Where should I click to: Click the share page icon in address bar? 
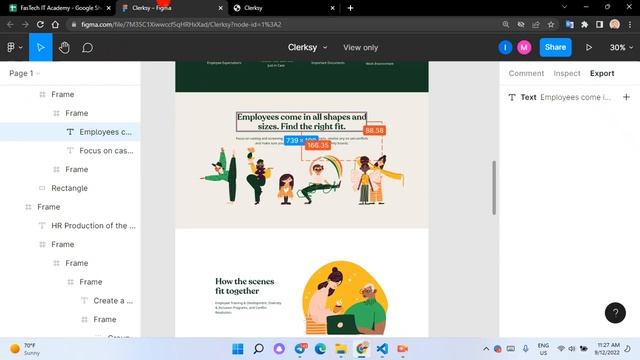point(536,24)
